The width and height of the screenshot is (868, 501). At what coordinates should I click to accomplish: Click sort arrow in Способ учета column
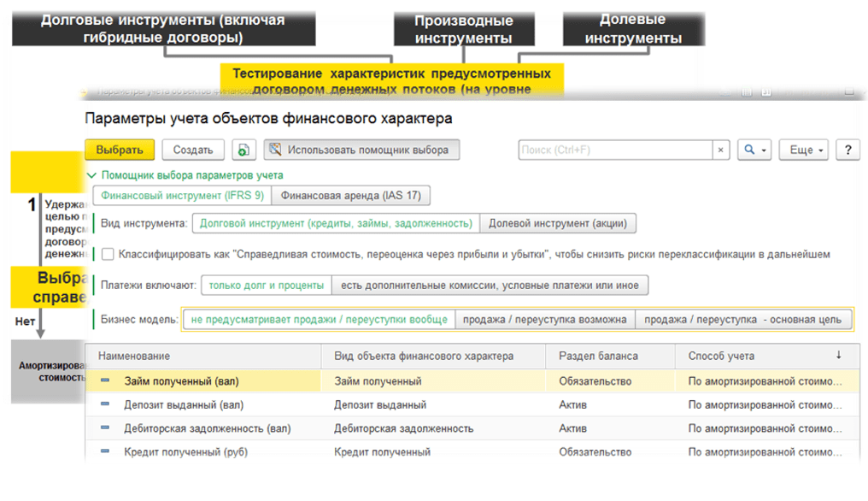(838, 355)
